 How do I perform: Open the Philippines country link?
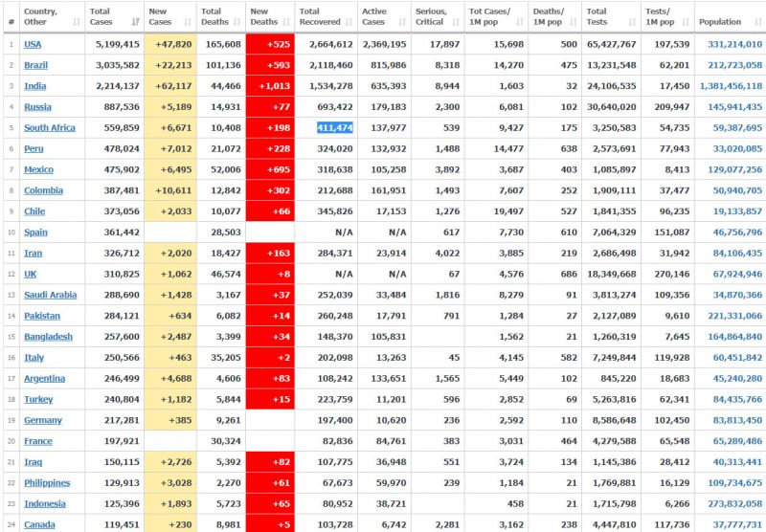point(47,482)
